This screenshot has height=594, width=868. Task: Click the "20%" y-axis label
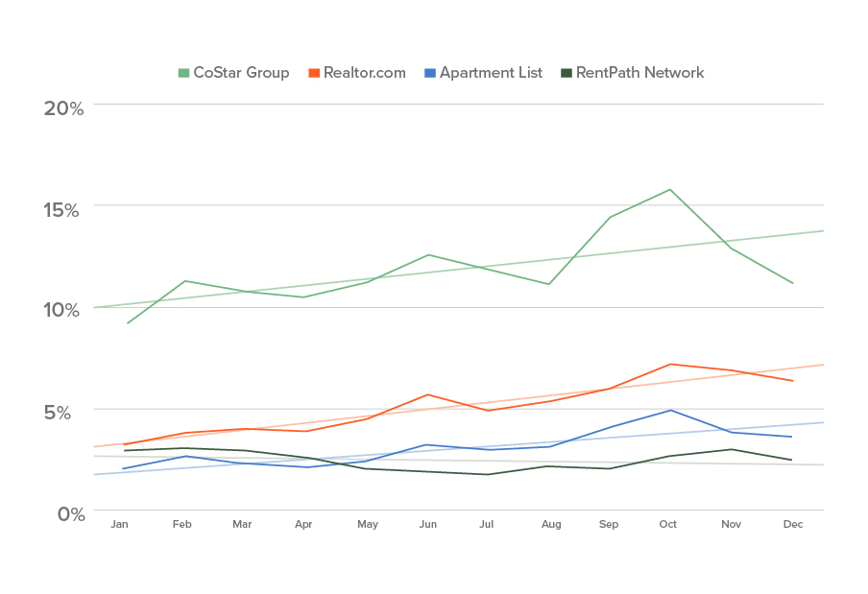[63, 108]
